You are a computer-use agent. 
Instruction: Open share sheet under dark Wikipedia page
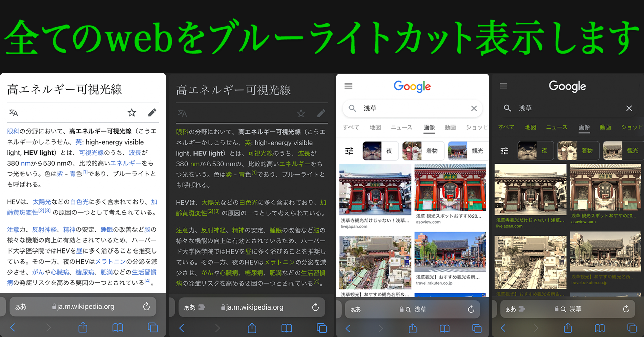(252, 328)
